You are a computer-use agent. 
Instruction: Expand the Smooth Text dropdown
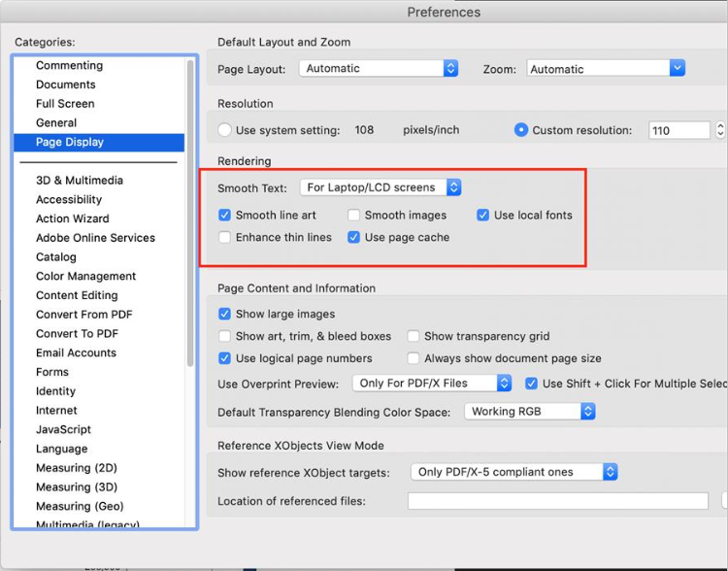point(381,187)
